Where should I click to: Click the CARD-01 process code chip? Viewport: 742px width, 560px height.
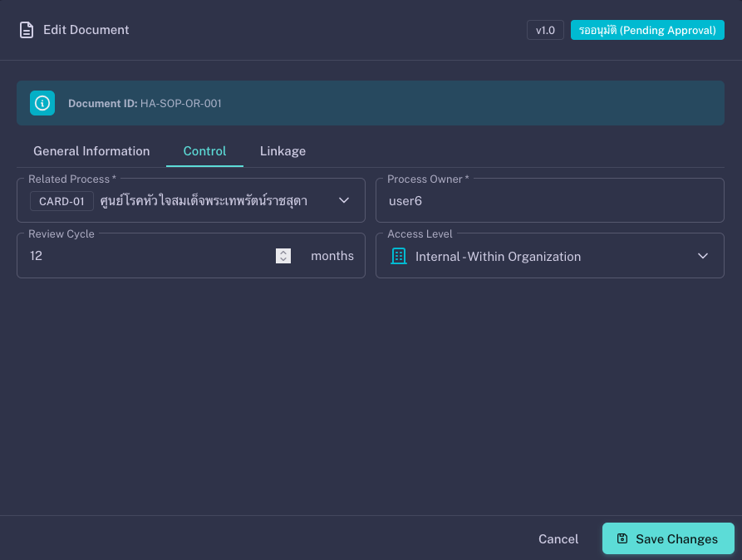(x=61, y=201)
